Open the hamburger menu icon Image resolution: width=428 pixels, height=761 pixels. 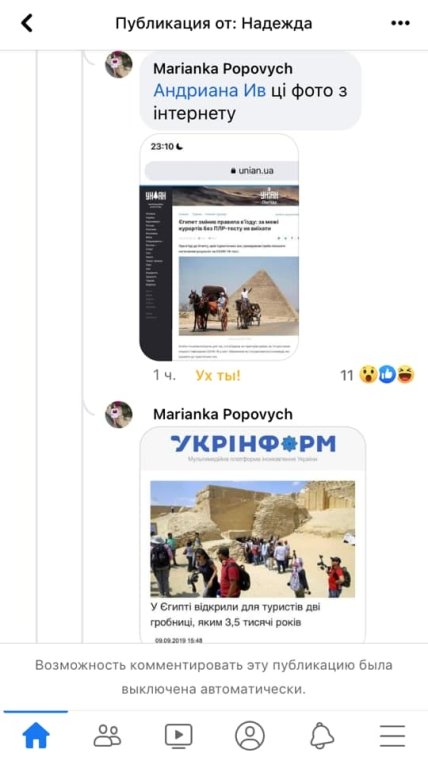[393, 736]
